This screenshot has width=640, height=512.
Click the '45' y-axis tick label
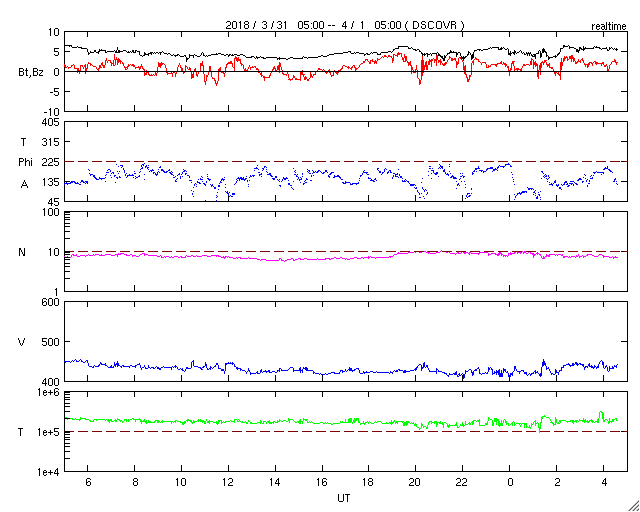click(53, 202)
